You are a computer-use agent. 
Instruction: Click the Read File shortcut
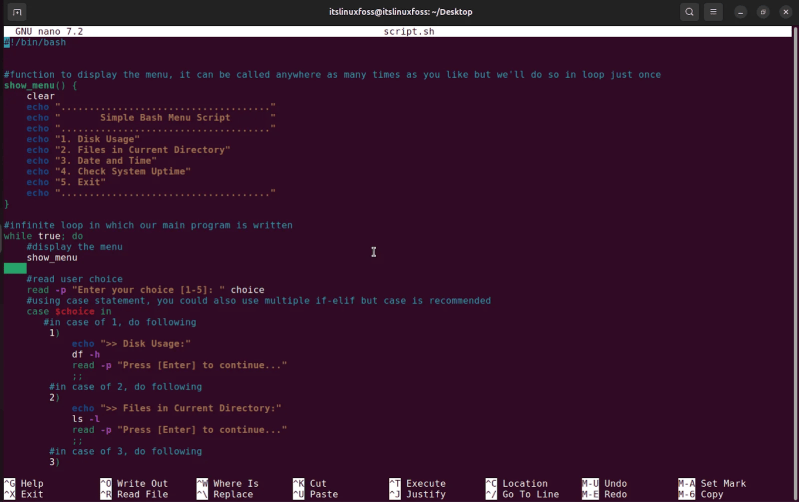click(x=134, y=494)
